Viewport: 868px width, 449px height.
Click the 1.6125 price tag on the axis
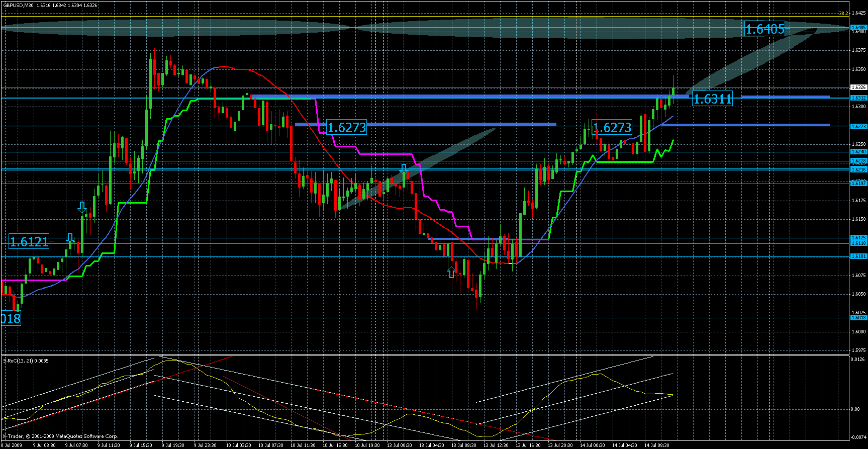coord(858,238)
